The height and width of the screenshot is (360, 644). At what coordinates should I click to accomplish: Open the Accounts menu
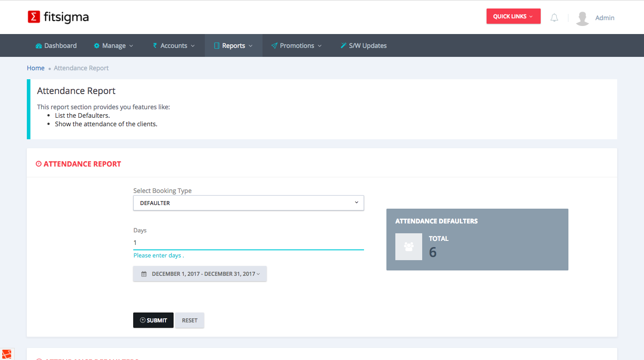pyautogui.click(x=174, y=46)
